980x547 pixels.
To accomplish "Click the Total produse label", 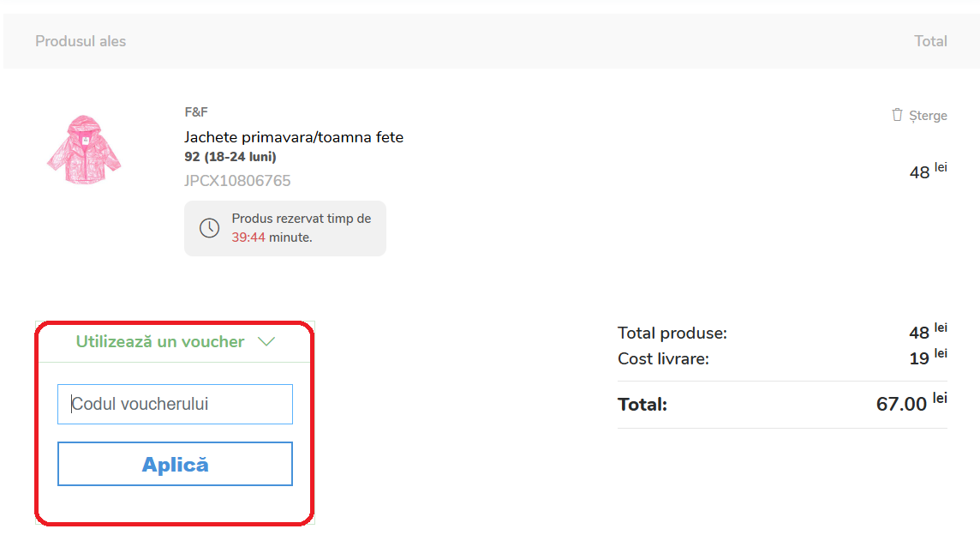I will coord(672,334).
